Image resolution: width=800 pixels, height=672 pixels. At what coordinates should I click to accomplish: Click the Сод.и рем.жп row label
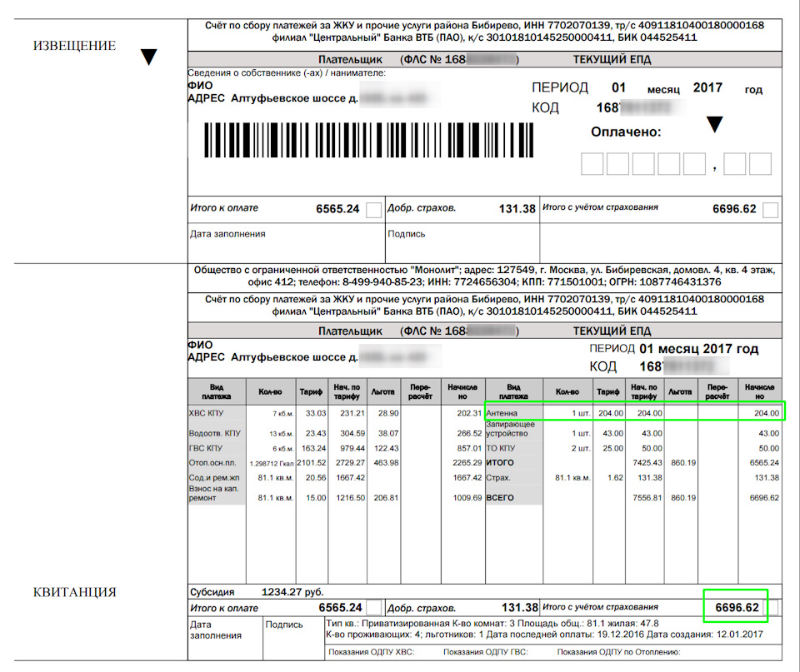(x=214, y=478)
